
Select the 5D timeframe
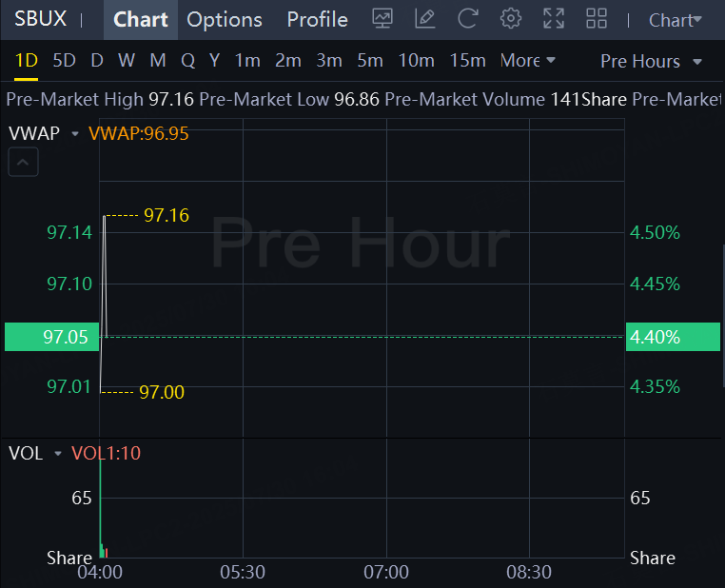(64, 61)
